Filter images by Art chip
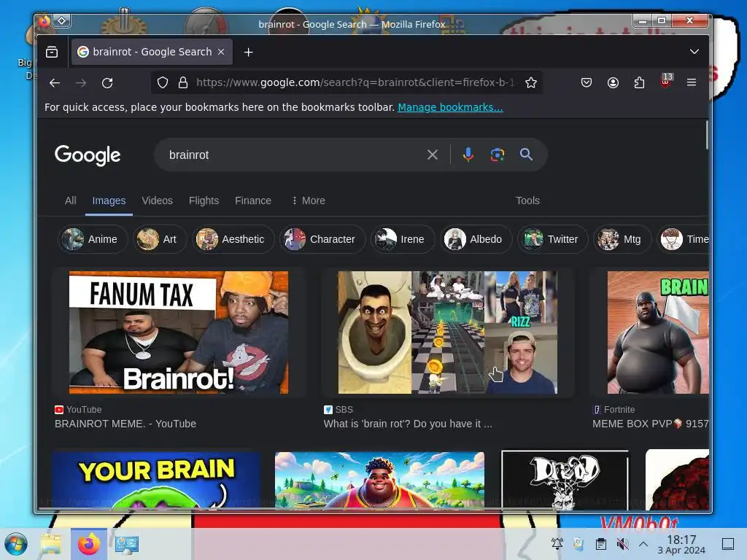This screenshot has height=560, width=747. 160,239
